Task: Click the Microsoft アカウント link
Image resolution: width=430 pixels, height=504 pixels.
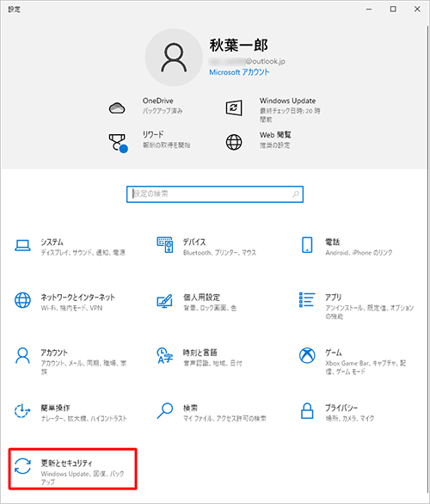Action: pyautogui.click(x=239, y=72)
